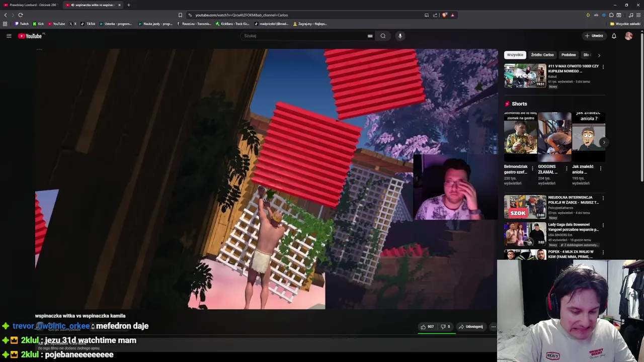Open site settings icon left of URL
This screenshot has height=362, width=644.
tap(190, 15)
